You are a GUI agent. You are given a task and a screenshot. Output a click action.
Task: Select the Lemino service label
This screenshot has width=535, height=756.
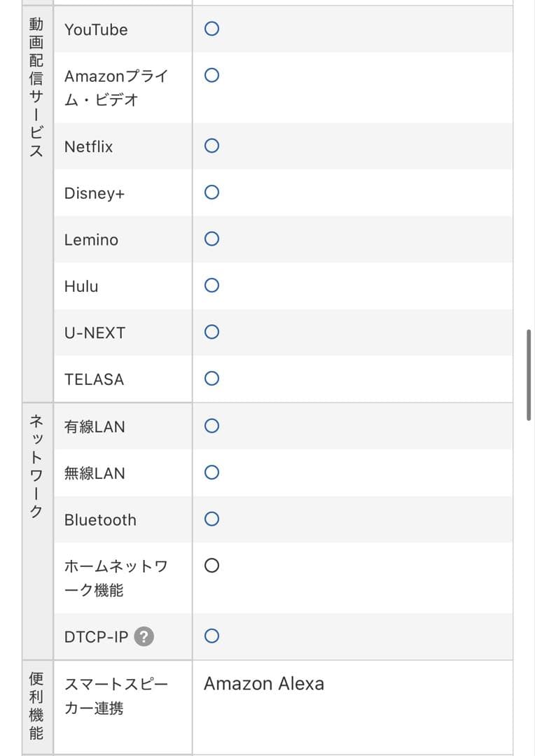(91, 239)
